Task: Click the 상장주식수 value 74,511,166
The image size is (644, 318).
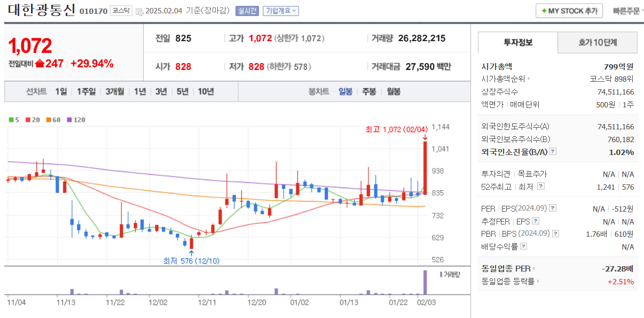Action: 616,92
